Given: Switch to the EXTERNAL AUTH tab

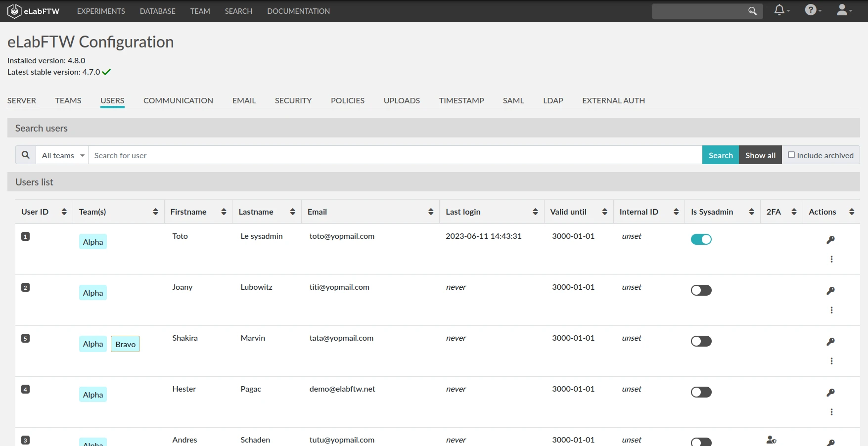Looking at the screenshot, I should pyautogui.click(x=613, y=100).
